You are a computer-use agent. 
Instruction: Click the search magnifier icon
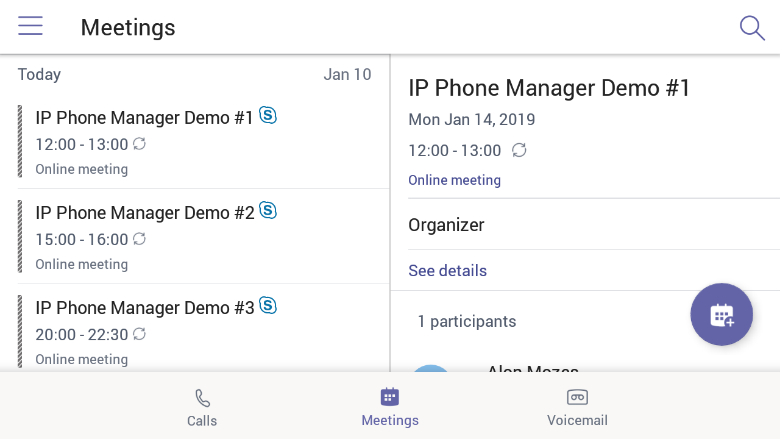pos(752,28)
